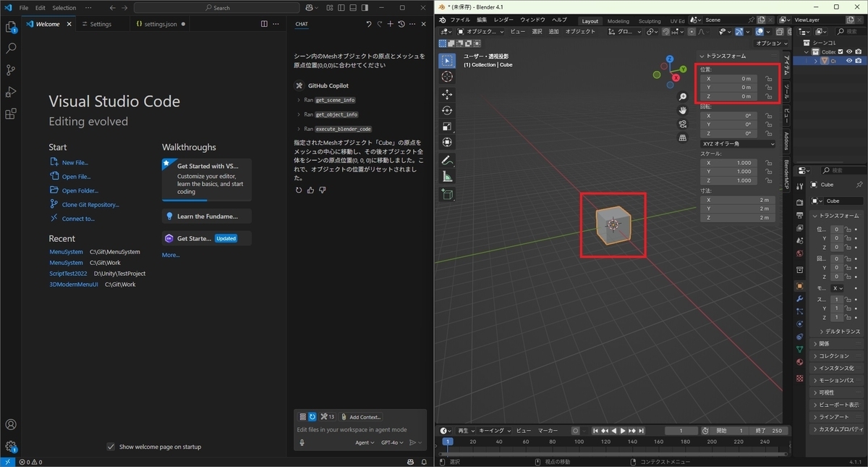The height and width of the screenshot is (467, 868).
Task: Select the Blender Select Box tool
Action: click(x=447, y=61)
